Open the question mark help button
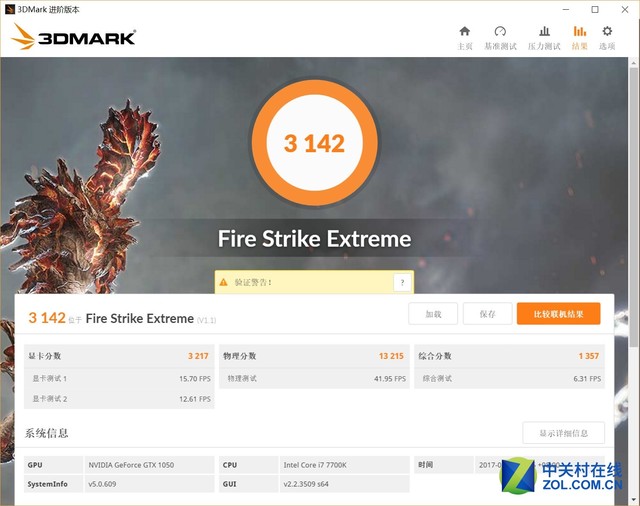This screenshot has width=640, height=506. (x=402, y=282)
